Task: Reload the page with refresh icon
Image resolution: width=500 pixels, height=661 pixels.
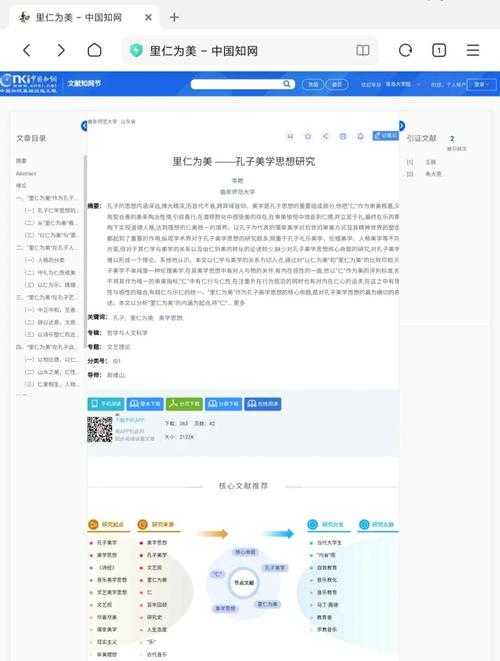Action: [406, 51]
